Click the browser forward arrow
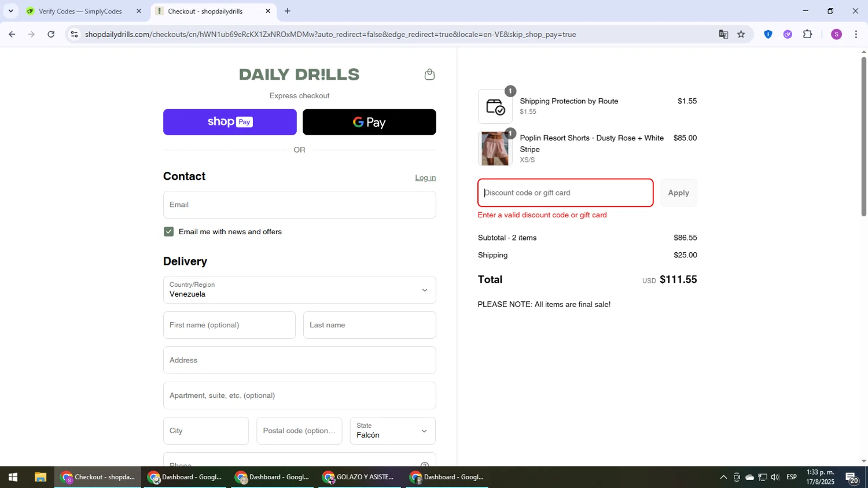The height and width of the screenshot is (488, 868). pyautogui.click(x=31, y=34)
